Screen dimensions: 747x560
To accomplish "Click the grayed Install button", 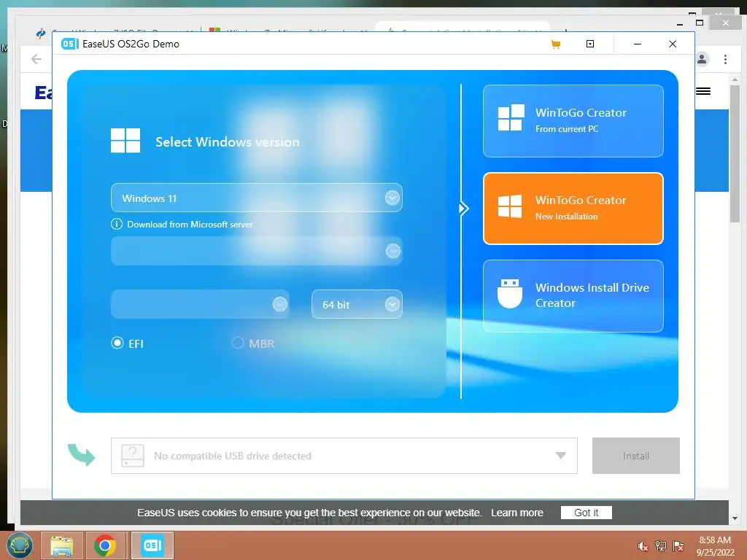I will click(636, 456).
